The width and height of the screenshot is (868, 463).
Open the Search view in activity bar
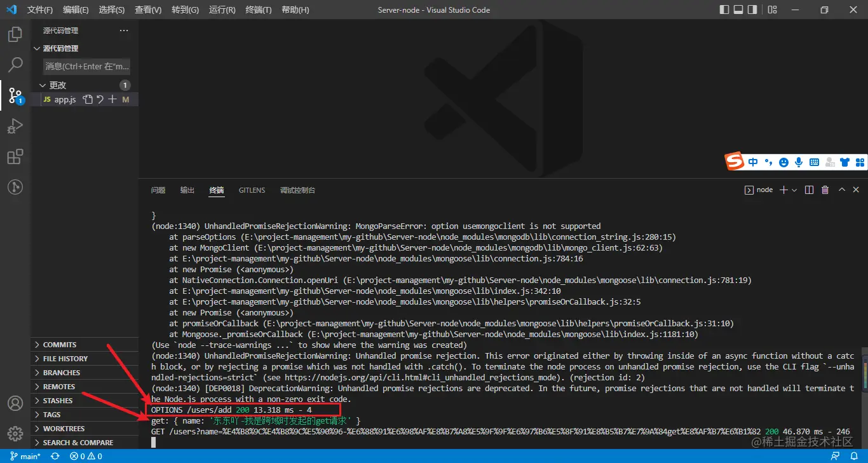[15, 65]
